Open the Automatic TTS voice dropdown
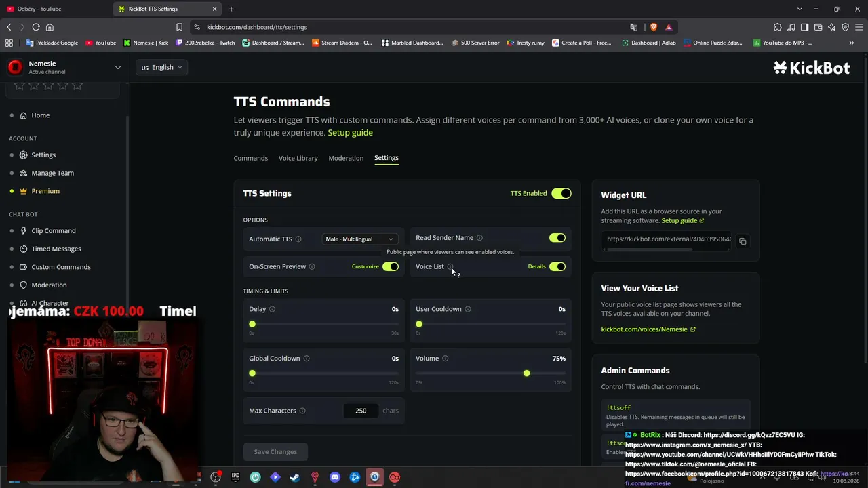Viewport: 868px width, 488px height. pyautogui.click(x=359, y=239)
